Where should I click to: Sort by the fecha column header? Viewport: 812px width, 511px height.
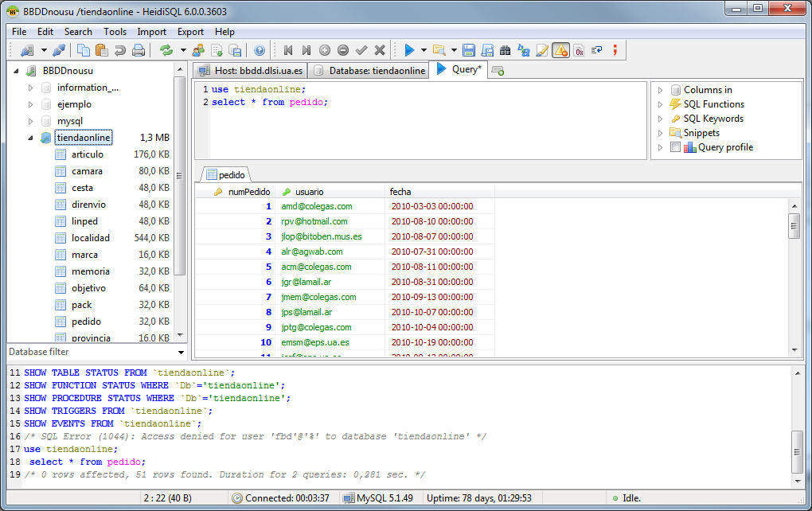click(439, 192)
